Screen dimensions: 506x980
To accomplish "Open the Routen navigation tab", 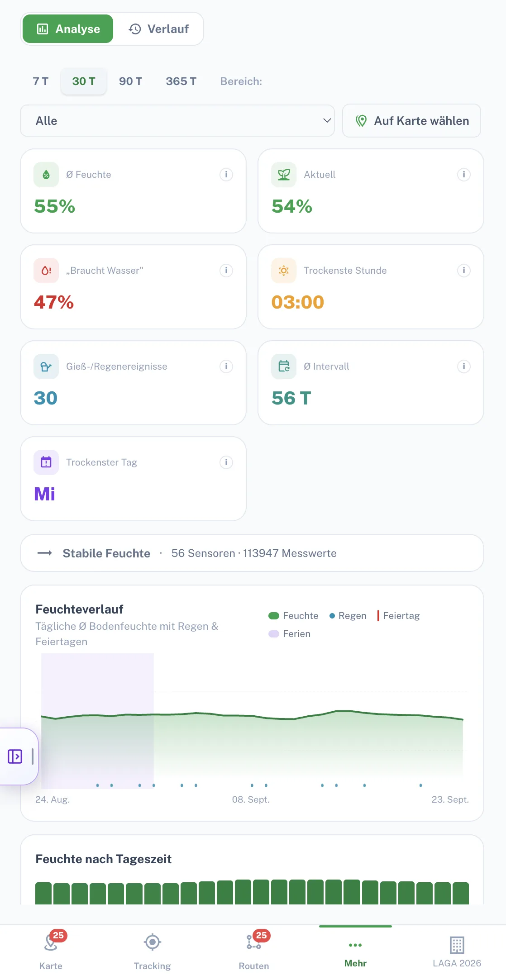I will click(x=254, y=952).
